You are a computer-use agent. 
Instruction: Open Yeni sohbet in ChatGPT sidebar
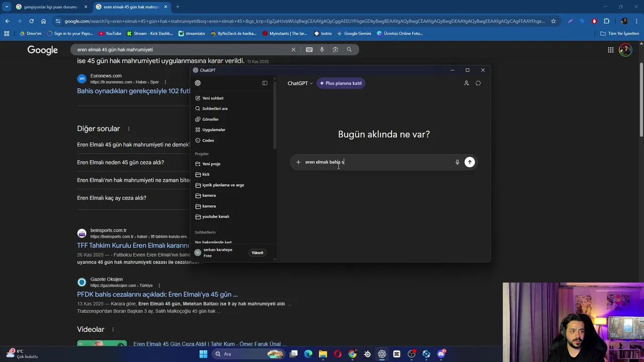[x=213, y=98]
